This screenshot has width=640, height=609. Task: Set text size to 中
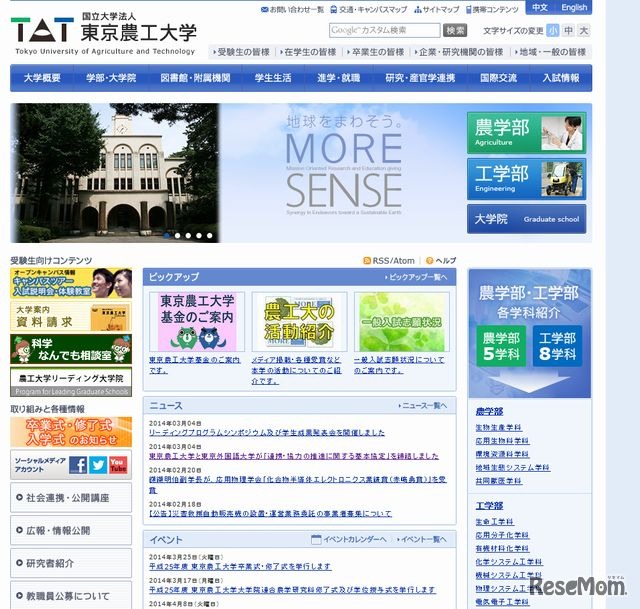[569, 30]
